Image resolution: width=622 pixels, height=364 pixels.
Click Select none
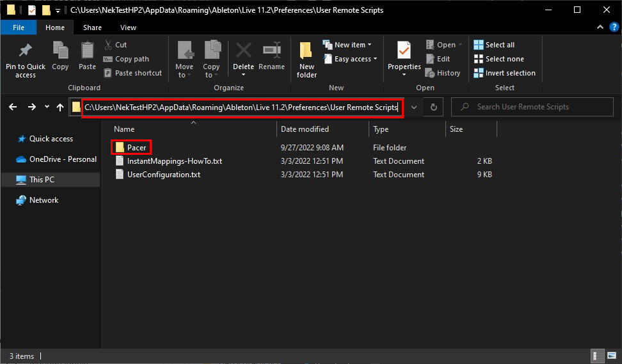(499, 59)
